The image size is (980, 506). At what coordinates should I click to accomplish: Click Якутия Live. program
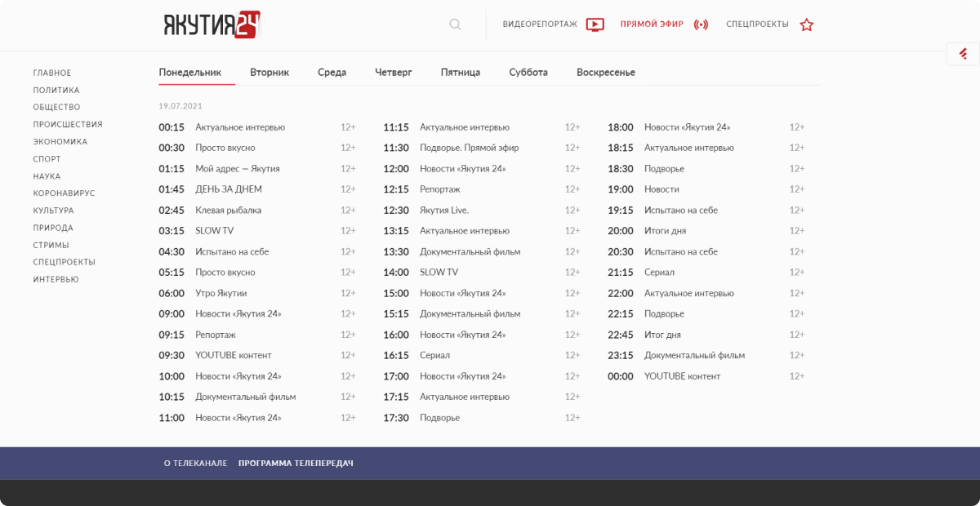tap(444, 211)
